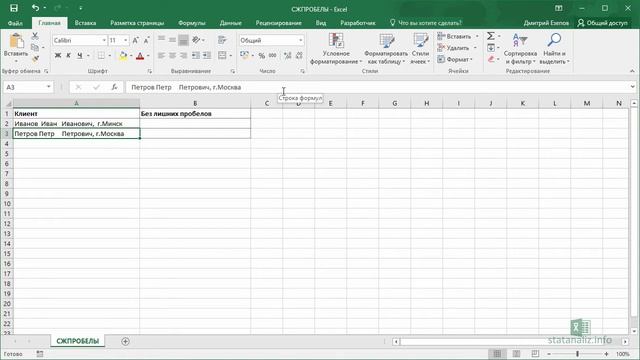Cut selection with the scissors icon

[x=35, y=36]
